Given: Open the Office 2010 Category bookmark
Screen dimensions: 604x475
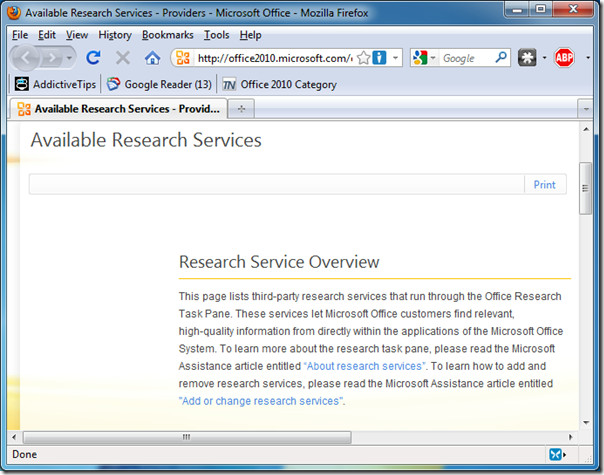Looking at the screenshot, I should click(279, 84).
